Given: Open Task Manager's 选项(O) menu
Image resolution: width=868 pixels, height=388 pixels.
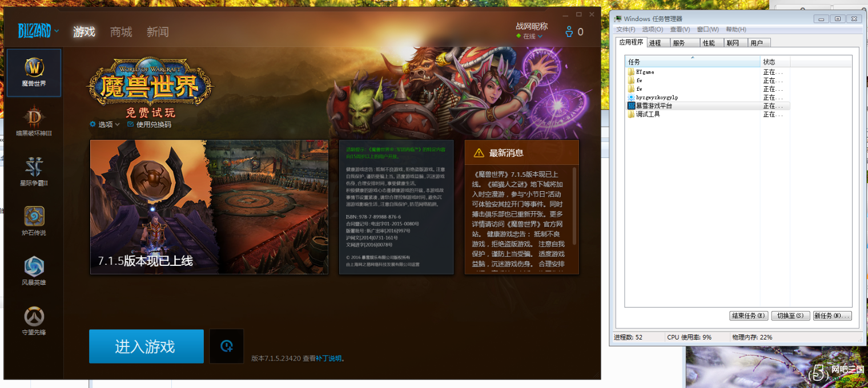Looking at the screenshot, I should [x=653, y=29].
